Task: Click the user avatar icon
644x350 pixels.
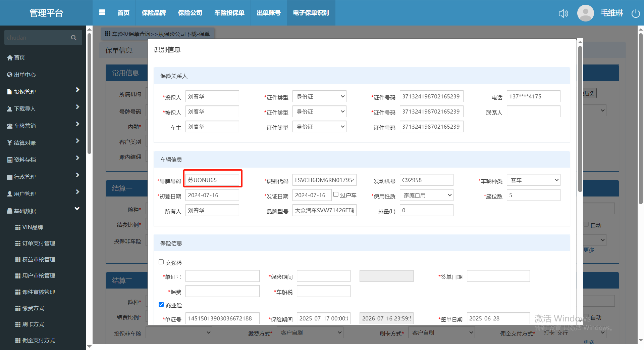Action: (x=585, y=13)
